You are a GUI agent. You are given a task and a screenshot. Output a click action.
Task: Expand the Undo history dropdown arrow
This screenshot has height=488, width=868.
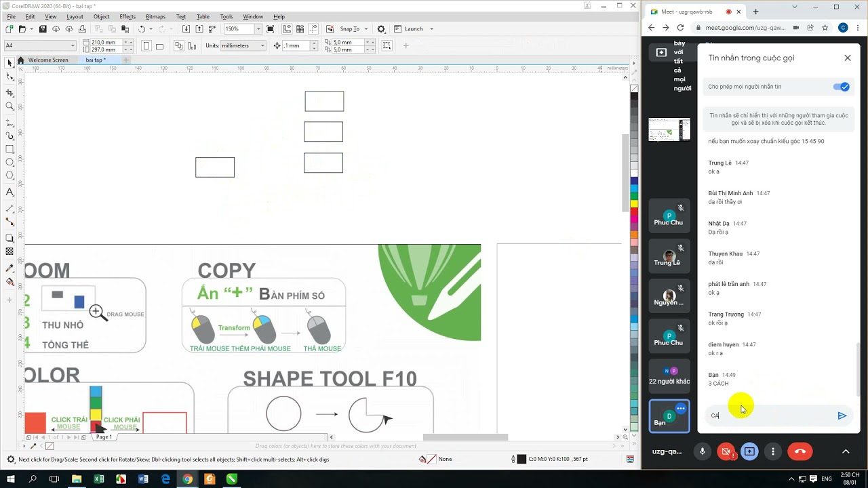click(151, 29)
